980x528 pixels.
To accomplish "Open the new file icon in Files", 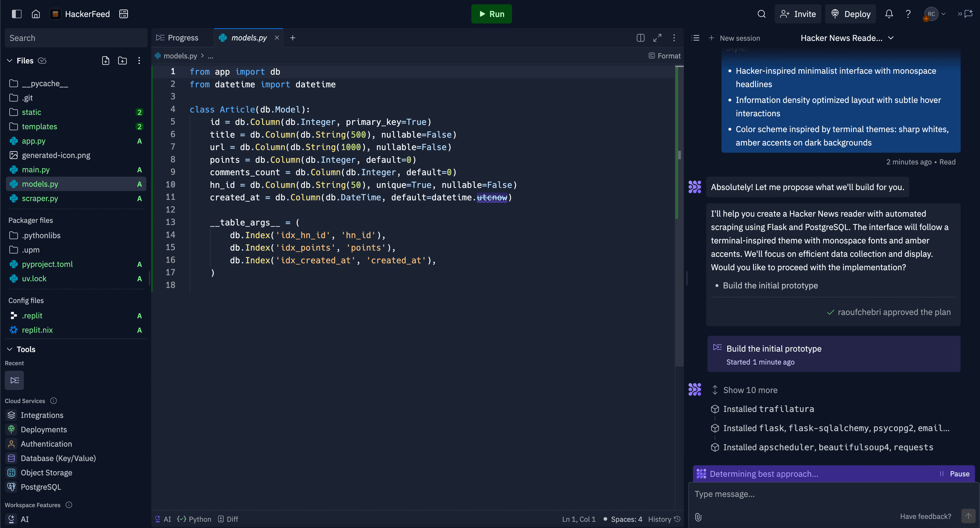I will [106, 61].
